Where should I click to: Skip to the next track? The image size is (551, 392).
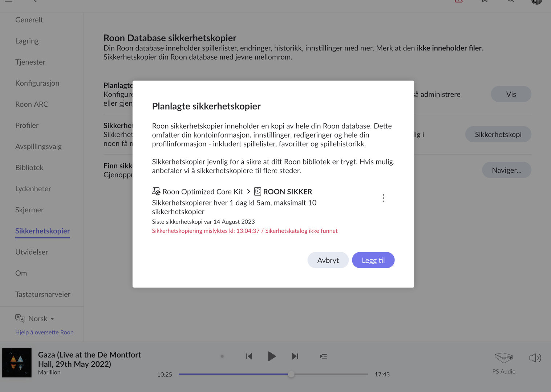coord(295,356)
